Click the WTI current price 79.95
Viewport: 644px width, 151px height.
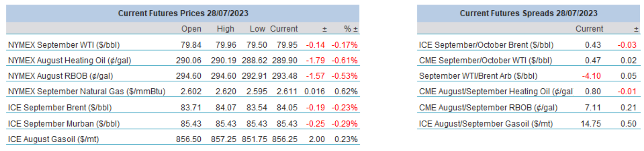point(287,45)
